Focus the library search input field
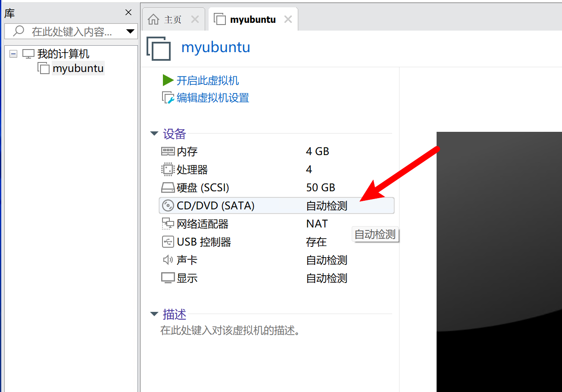Viewport: 562px width, 392px height. click(71, 31)
